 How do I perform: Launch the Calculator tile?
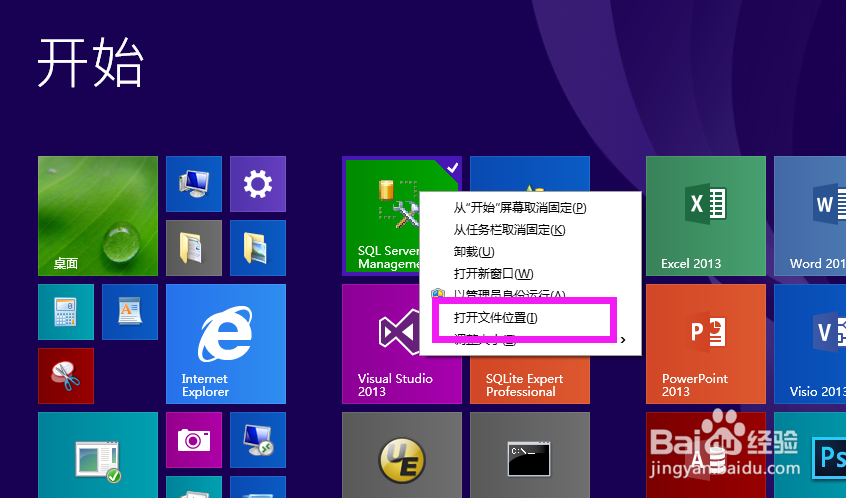click(66, 312)
